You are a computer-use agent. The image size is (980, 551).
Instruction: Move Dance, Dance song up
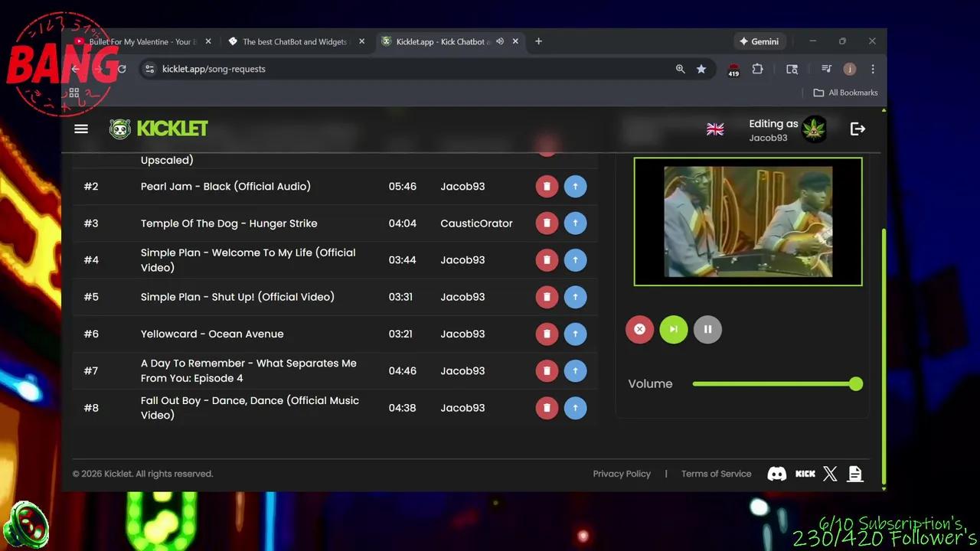(x=575, y=407)
